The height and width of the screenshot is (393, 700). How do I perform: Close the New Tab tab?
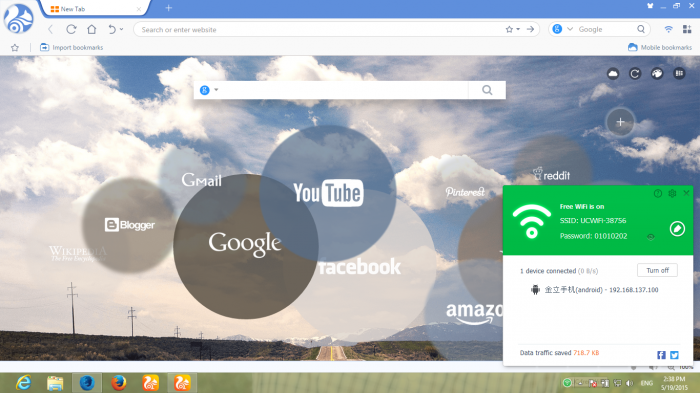138,9
